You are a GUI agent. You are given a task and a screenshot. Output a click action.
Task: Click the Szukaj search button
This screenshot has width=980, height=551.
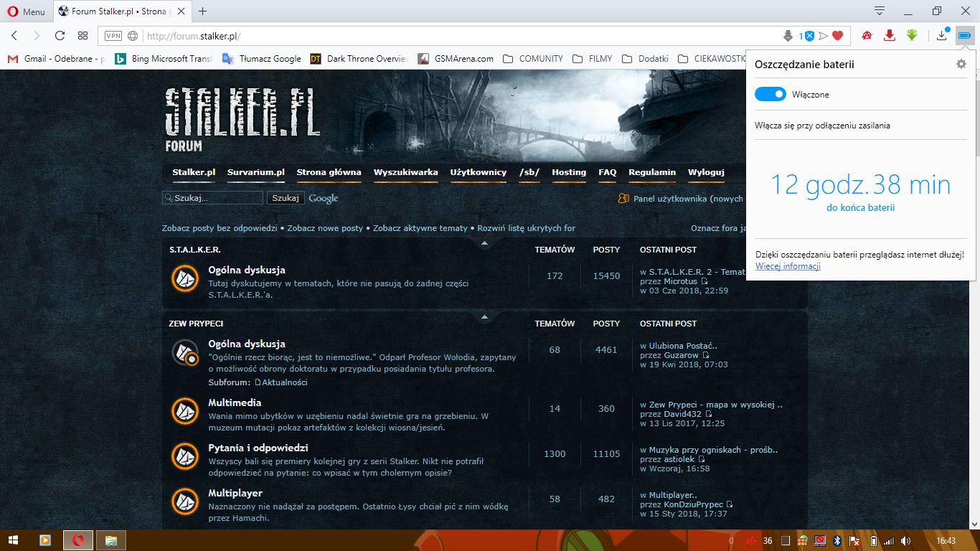click(286, 198)
